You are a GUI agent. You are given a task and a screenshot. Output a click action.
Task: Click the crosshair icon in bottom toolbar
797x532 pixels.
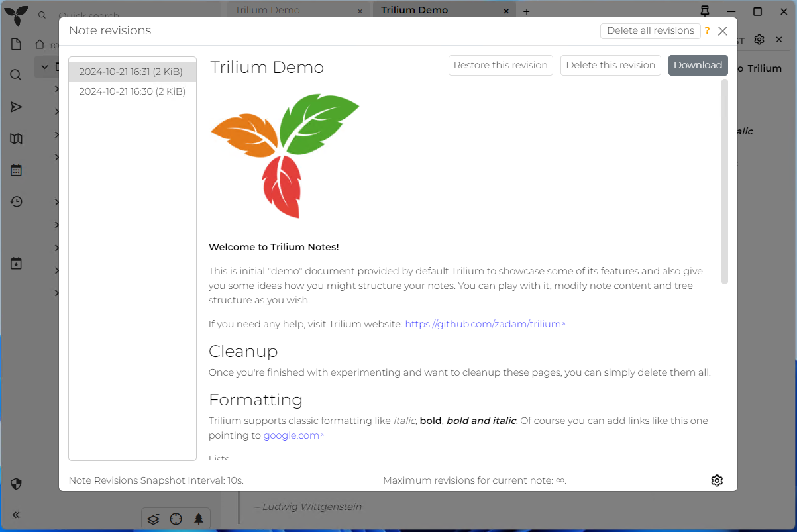tap(176, 519)
